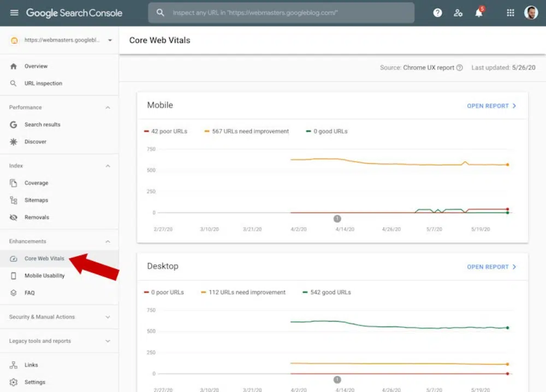The height and width of the screenshot is (392, 546).
Task: Click the Removals sidebar icon
Action: pos(14,217)
